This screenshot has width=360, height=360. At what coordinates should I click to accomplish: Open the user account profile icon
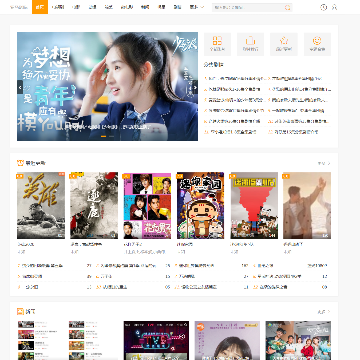tap(334, 7)
